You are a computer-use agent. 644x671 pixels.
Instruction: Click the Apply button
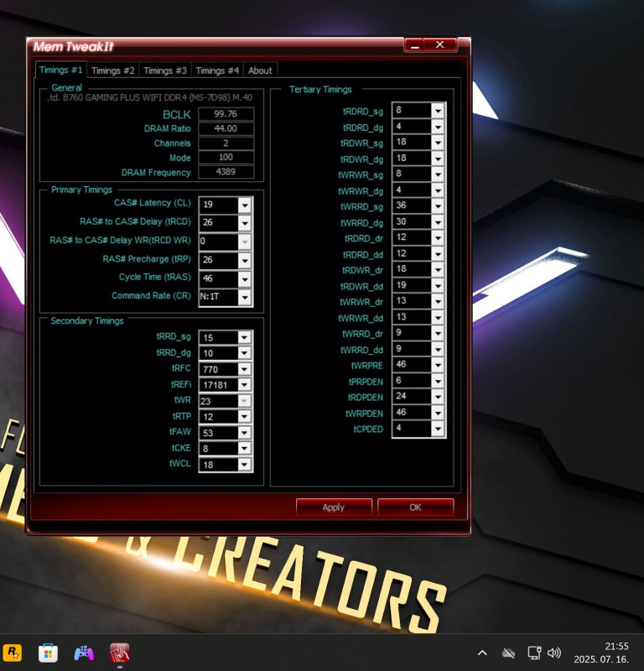tap(334, 507)
